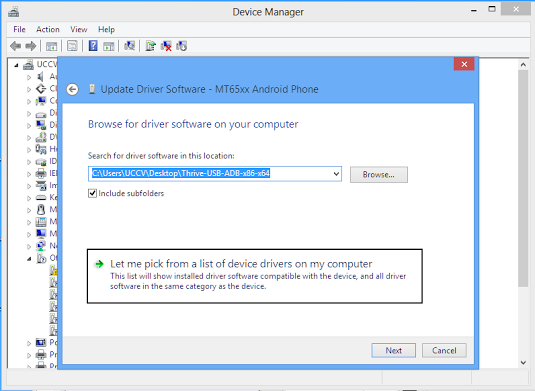This screenshot has height=391, width=535.
Task: Expand the IDE controllers category arrow
Action: coord(29,162)
